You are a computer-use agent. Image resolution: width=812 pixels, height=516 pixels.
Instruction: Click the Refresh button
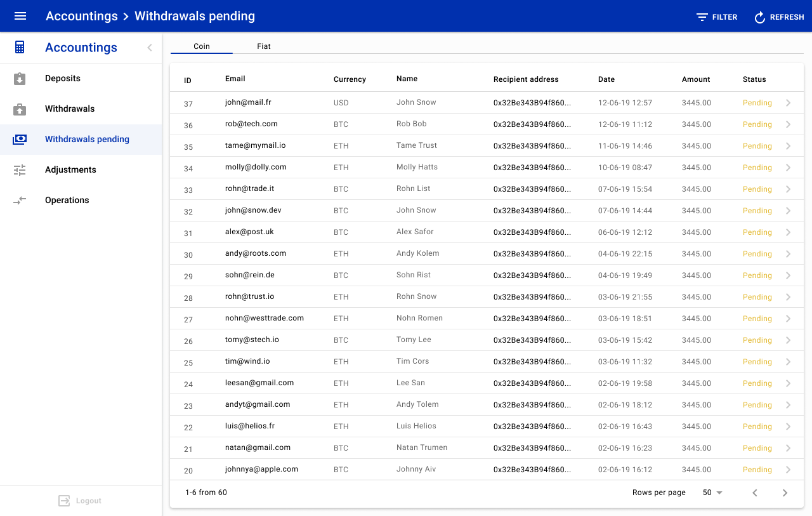coord(779,17)
